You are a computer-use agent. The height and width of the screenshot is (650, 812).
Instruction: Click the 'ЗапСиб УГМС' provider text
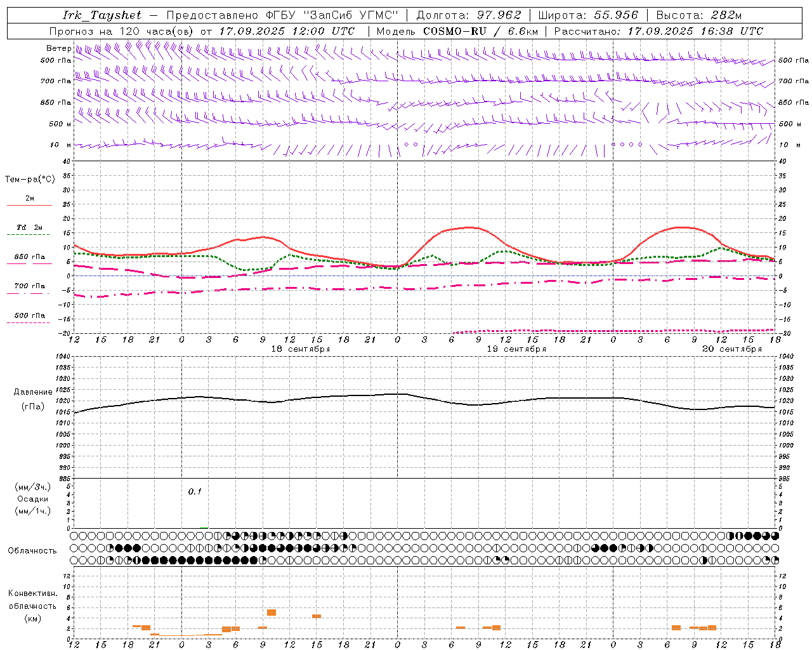point(351,15)
